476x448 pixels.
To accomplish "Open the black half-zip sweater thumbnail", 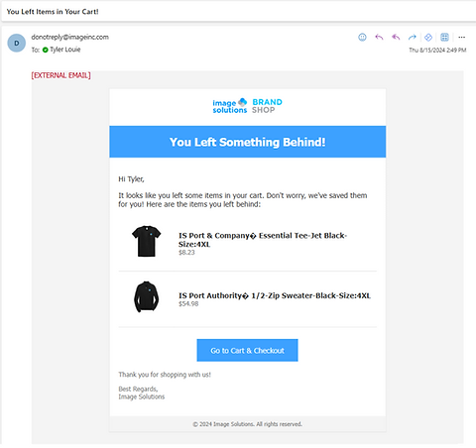I will pyautogui.click(x=146, y=296).
